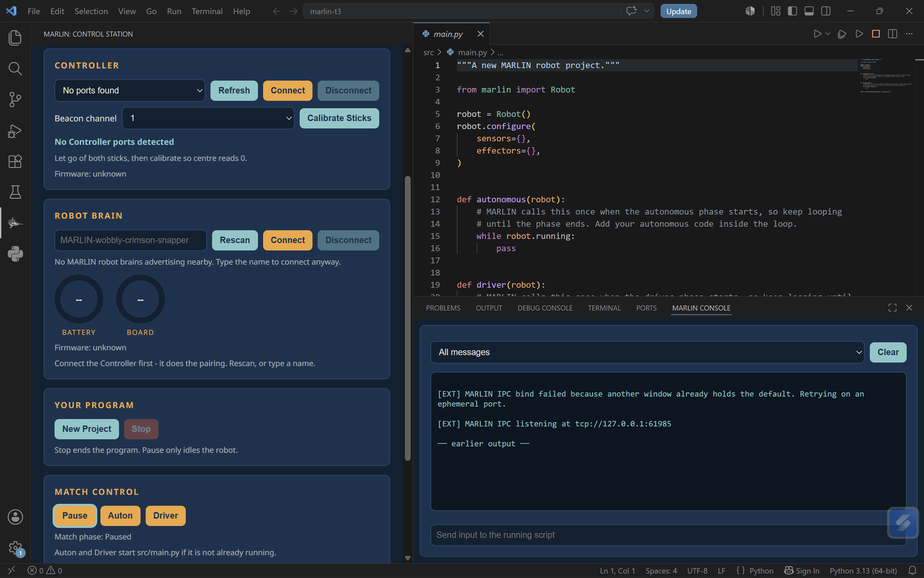924x578 pixels.
Task: Open the Testing flask view
Action: point(15,192)
